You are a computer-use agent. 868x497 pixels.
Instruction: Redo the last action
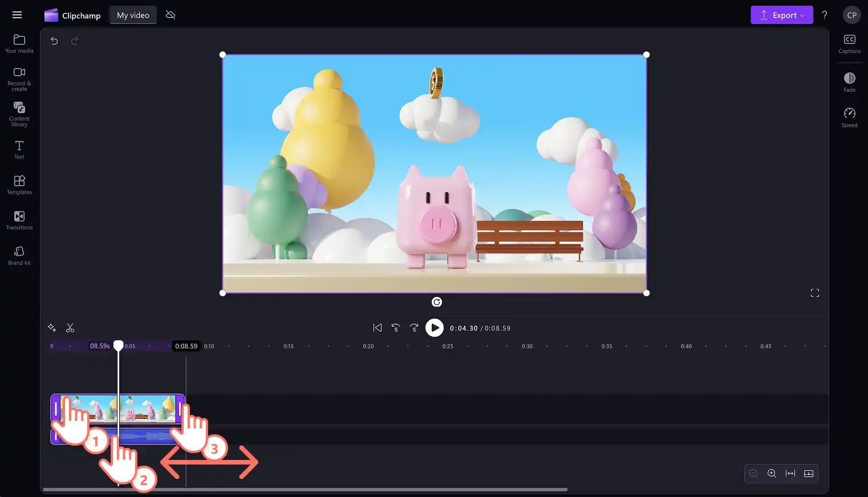75,40
